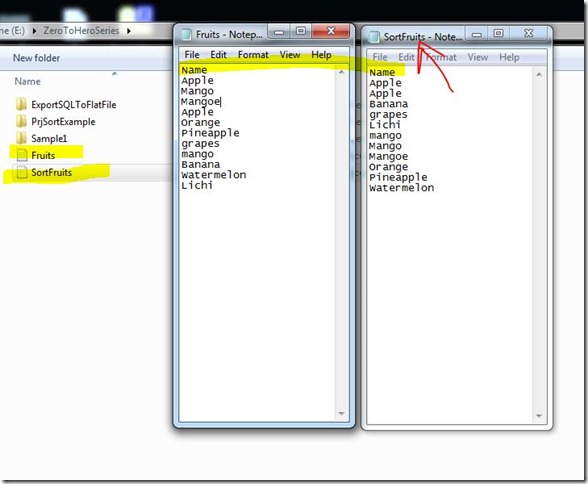Click 'Watermelon' line in SortFruits Notepad

401,188
